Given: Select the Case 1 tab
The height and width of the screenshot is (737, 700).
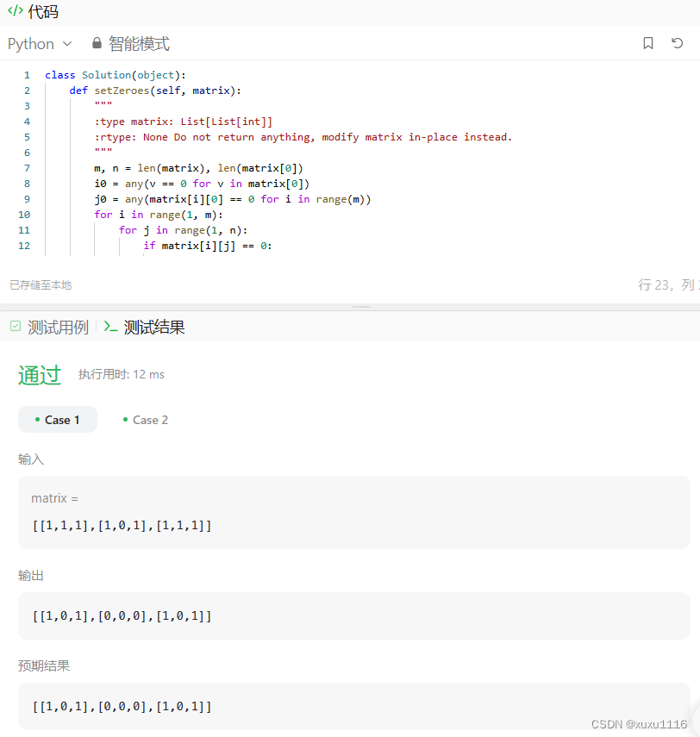Looking at the screenshot, I should tap(58, 420).
